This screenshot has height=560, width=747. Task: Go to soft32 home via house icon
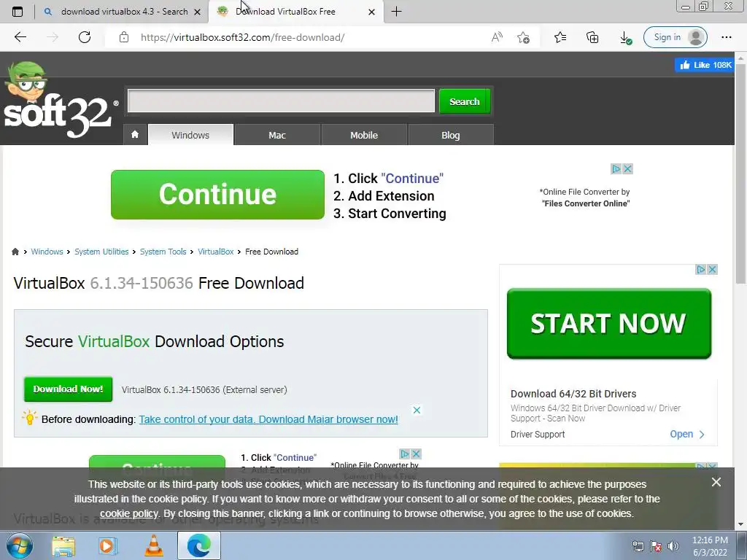[x=135, y=135]
